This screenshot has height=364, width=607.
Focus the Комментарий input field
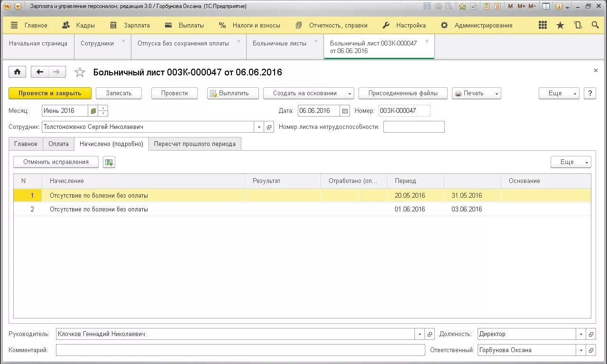click(x=240, y=350)
